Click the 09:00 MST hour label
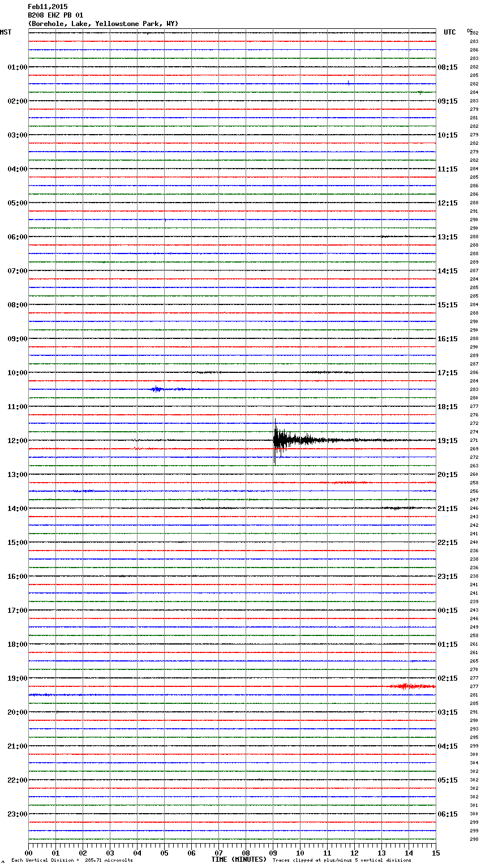 click(x=18, y=339)
